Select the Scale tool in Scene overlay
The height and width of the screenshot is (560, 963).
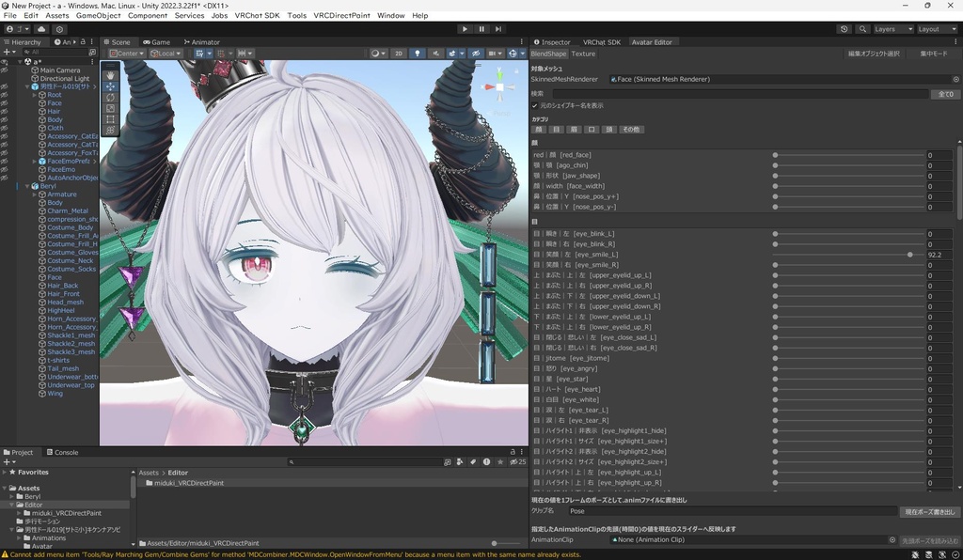[x=111, y=109]
